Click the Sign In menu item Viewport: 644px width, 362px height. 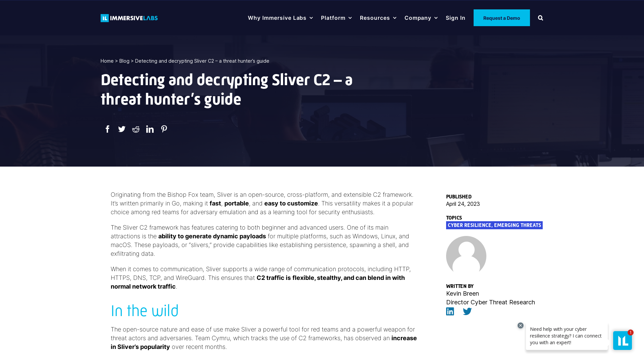pyautogui.click(x=455, y=18)
